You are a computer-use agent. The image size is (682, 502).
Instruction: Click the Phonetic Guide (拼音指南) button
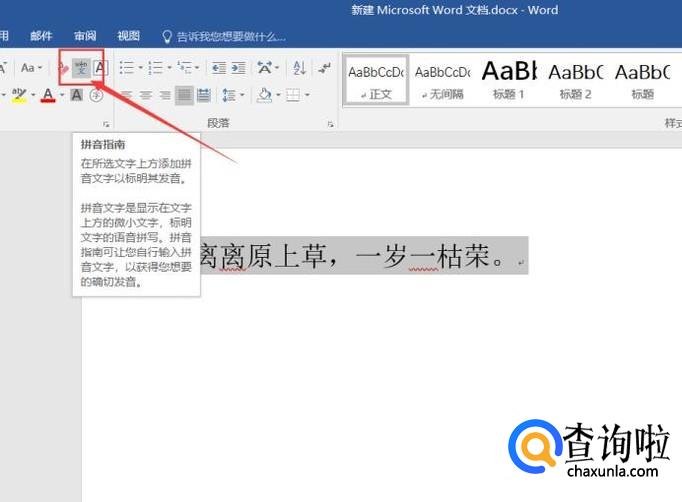pos(81,68)
